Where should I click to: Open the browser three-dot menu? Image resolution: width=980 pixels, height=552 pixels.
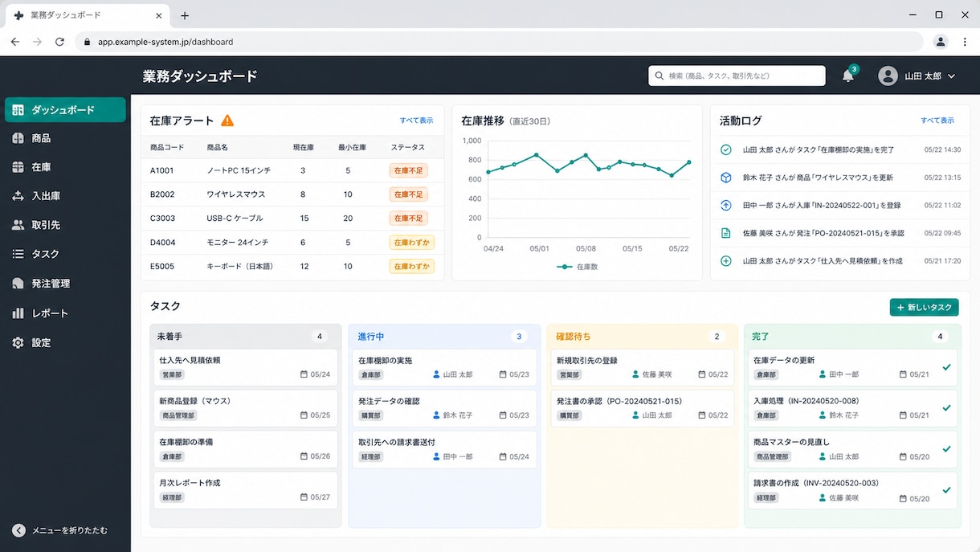(965, 42)
